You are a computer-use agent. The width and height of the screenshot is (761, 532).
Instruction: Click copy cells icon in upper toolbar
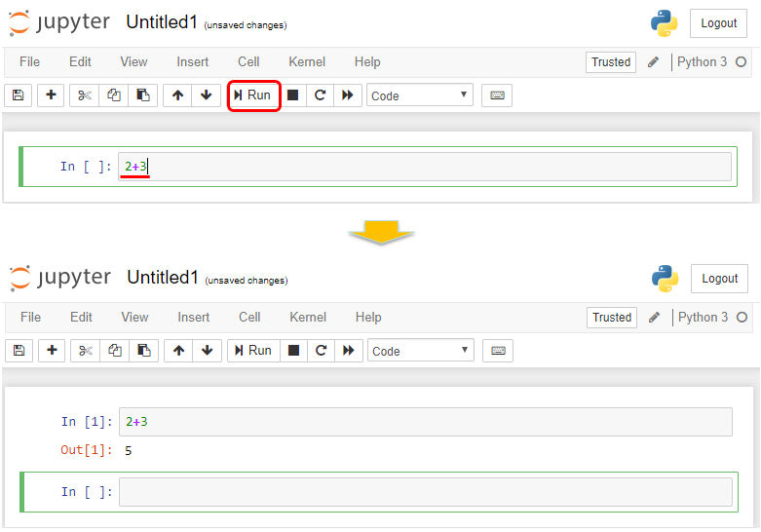point(114,95)
